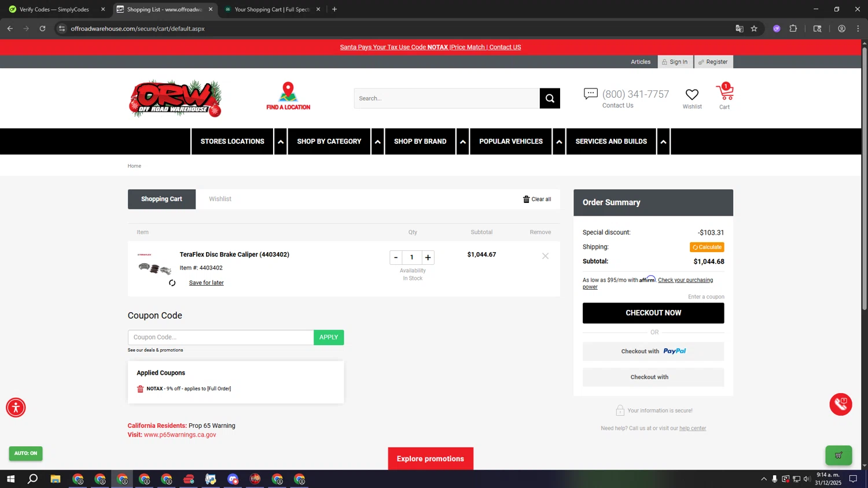Expand Stores Locations menu arrow
This screenshot has width=868, height=488.
tap(281, 142)
